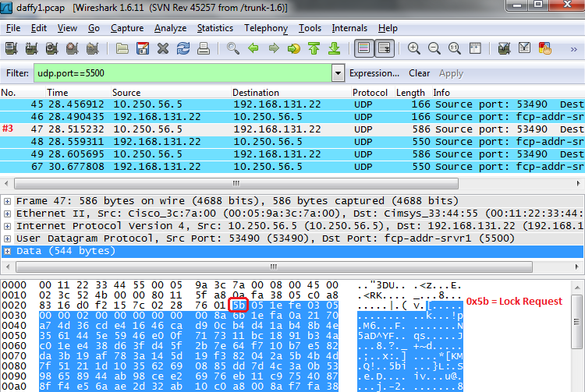Toggle auto scroll in live capture
This screenshot has height=392, width=585.
384,48
